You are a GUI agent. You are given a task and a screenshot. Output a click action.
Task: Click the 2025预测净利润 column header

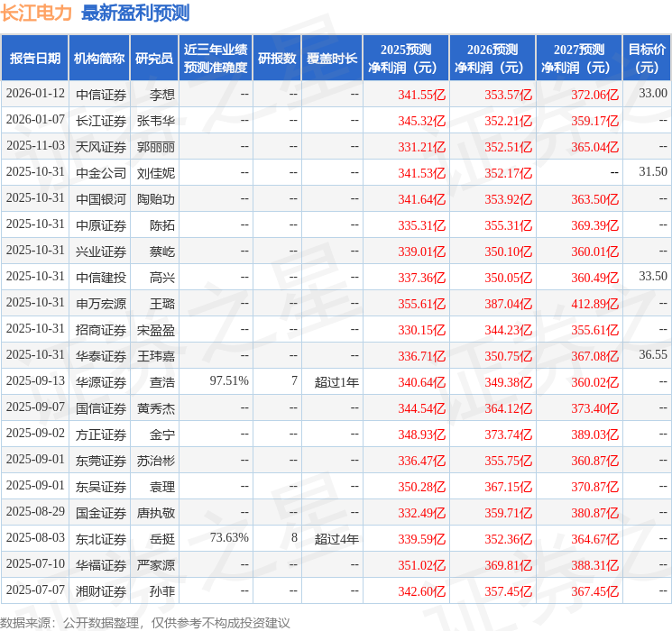(406, 58)
